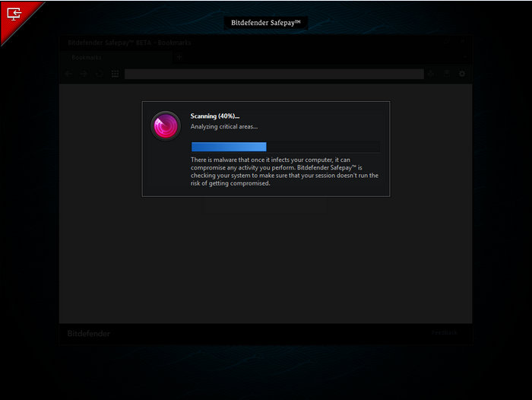Click the icon left of the settings gear
This screenshot has width=532, height=400.
point(447,74)
